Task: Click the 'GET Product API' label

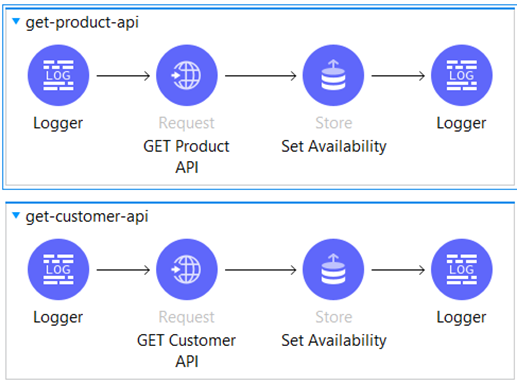Action: coord(186,157)
